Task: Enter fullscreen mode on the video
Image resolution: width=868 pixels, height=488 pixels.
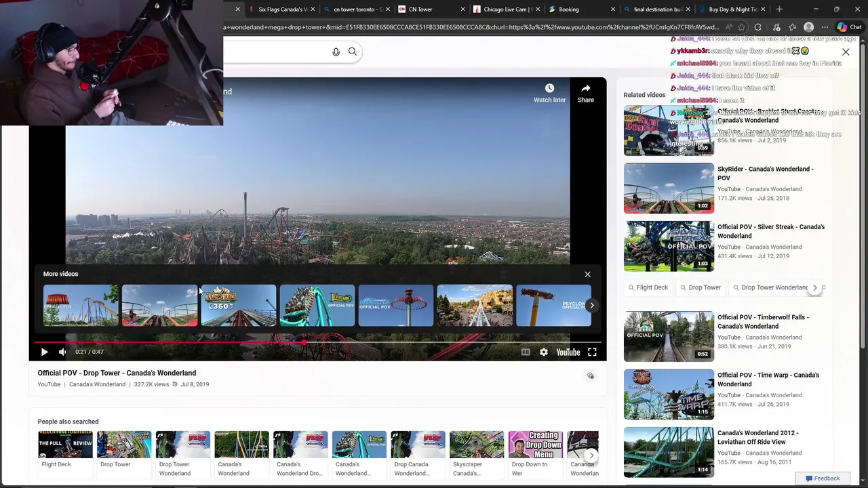Action: coord(592,352)
